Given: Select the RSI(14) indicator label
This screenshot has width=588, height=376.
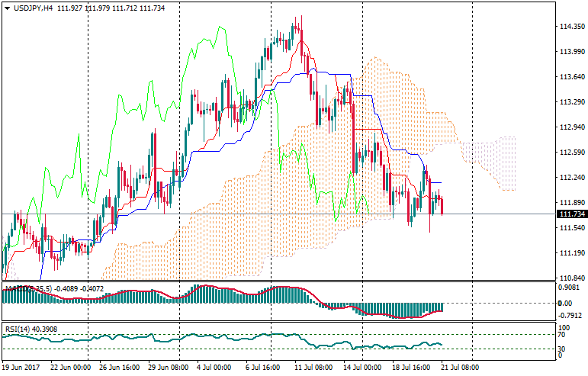Looking at the screenshot, I should click(18, 329).
